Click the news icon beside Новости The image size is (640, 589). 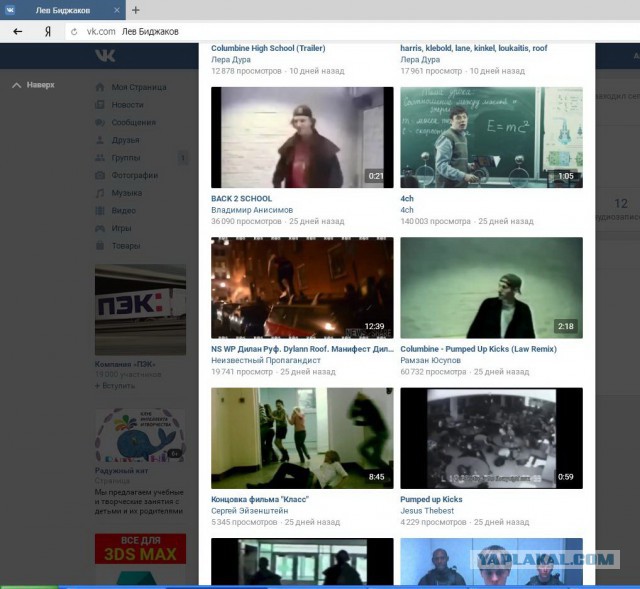(x=100, y=104)
